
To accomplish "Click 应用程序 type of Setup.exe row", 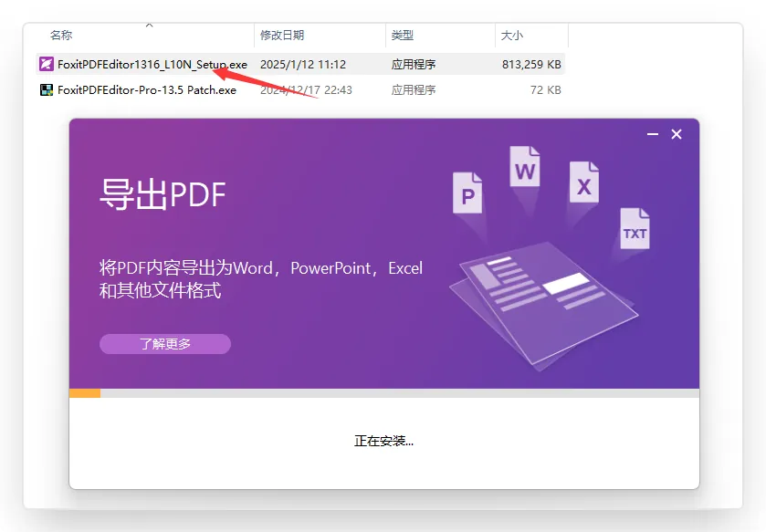I will (414, 65).
